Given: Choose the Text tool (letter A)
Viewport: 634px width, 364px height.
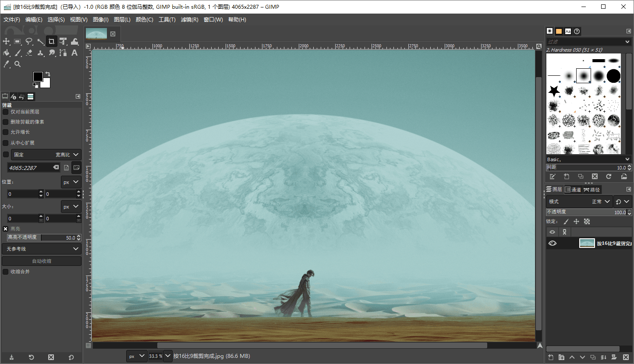Looking at the screenshot, I should pos(74,53).
